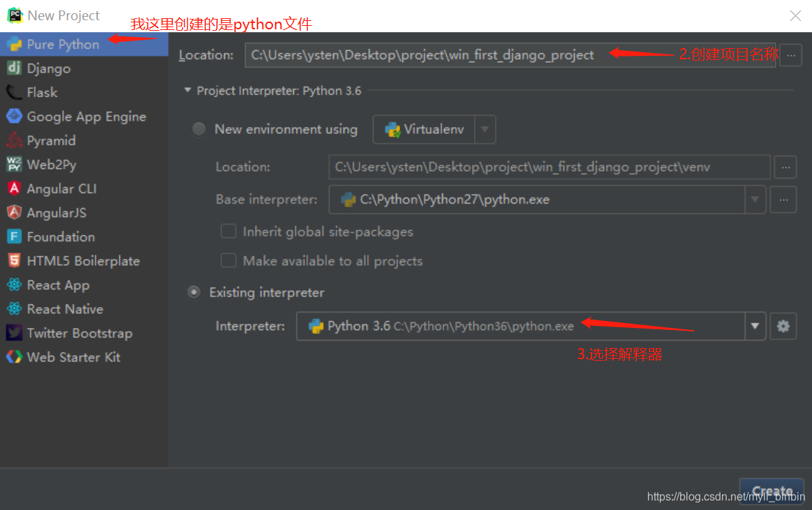Viewport: 812px width, 510px height.
Task: Choose Foundation label in project list
Action: click(x=61, y=237)
